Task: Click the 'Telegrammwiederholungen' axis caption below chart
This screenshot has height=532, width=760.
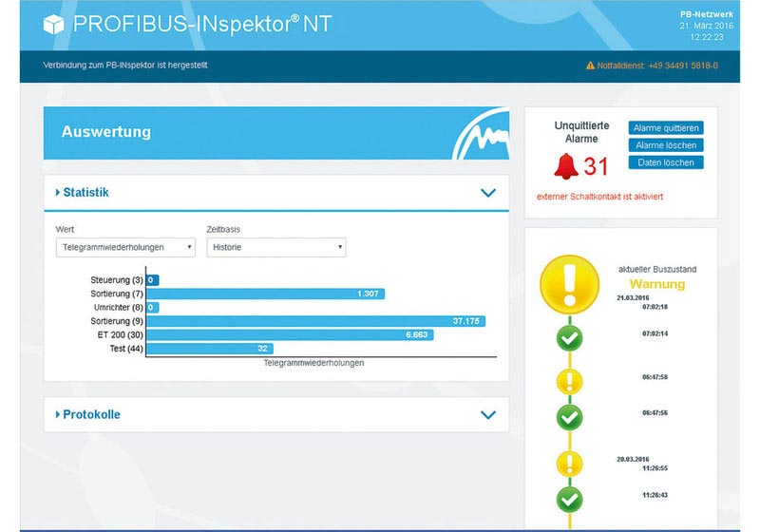Action: click(x=313, y=363)
